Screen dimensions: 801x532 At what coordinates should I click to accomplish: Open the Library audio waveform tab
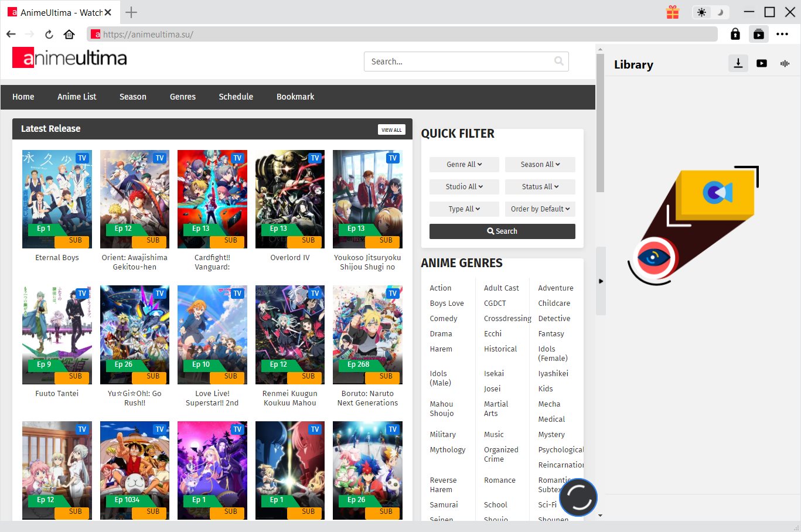point(785,63)
